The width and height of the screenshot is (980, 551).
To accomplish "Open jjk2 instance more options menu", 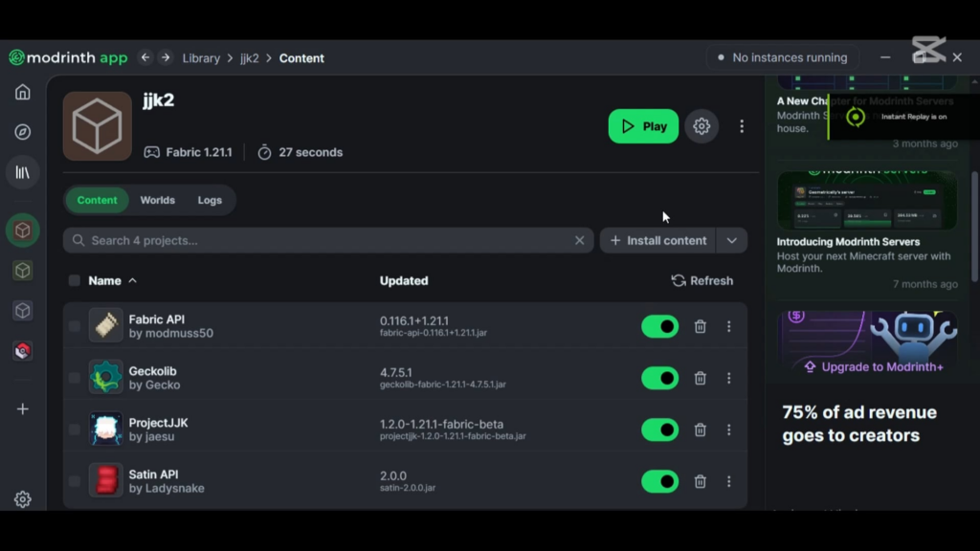I will click(742, 126).
